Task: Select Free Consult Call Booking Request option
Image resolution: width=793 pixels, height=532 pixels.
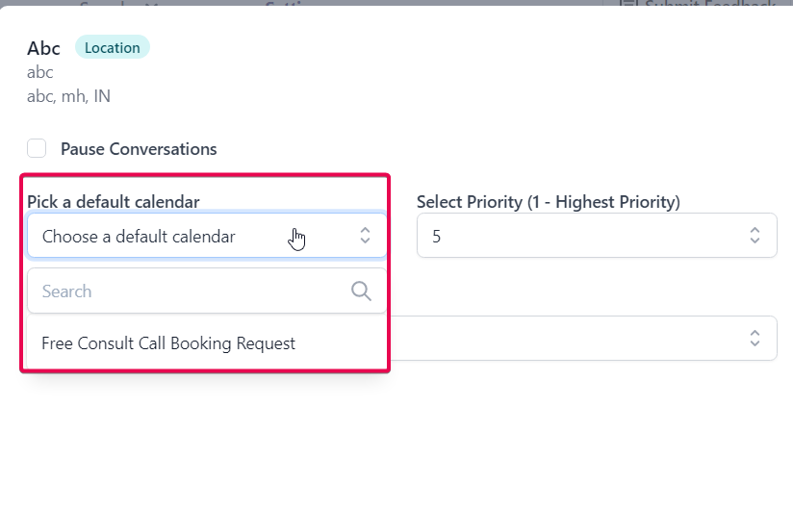Action: [168, 343]
